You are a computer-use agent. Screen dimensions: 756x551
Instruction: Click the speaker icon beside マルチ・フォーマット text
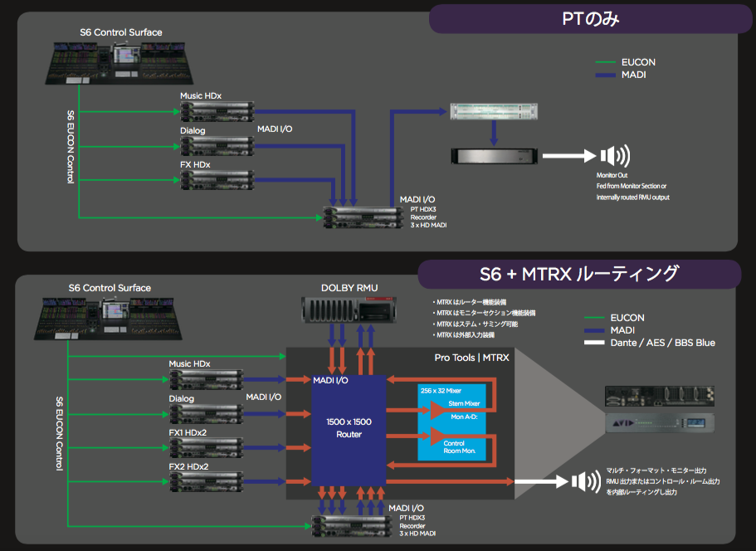click(586, 481)
